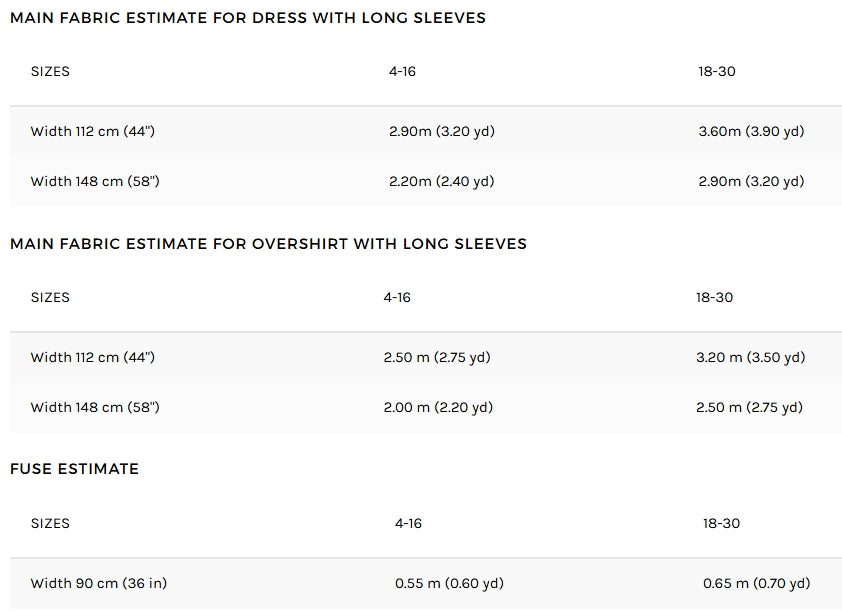842x614 pixels.
Task: Click the 0.55 m (0.60 yd) fuse value
Action: [449, 584]
